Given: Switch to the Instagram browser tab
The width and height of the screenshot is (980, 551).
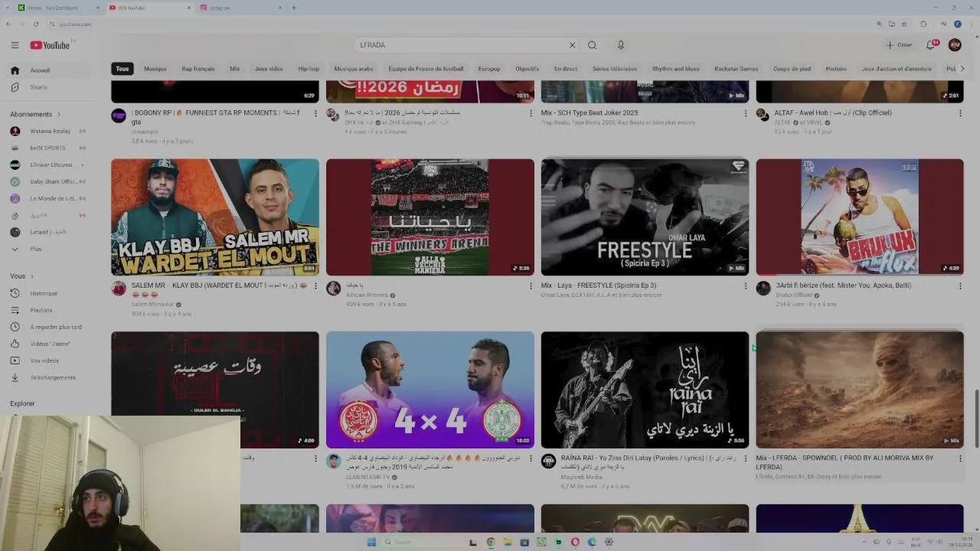Looking at the screenshot, I should click(240, 8).
